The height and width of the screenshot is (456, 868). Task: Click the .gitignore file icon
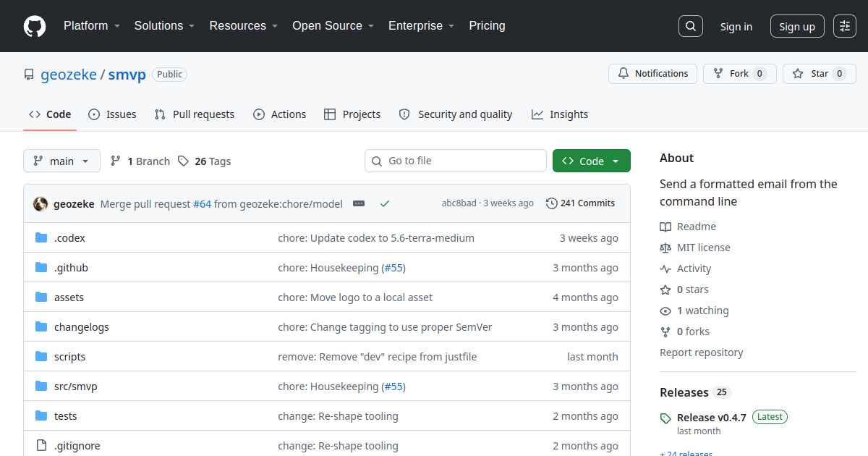pos(41,446)
